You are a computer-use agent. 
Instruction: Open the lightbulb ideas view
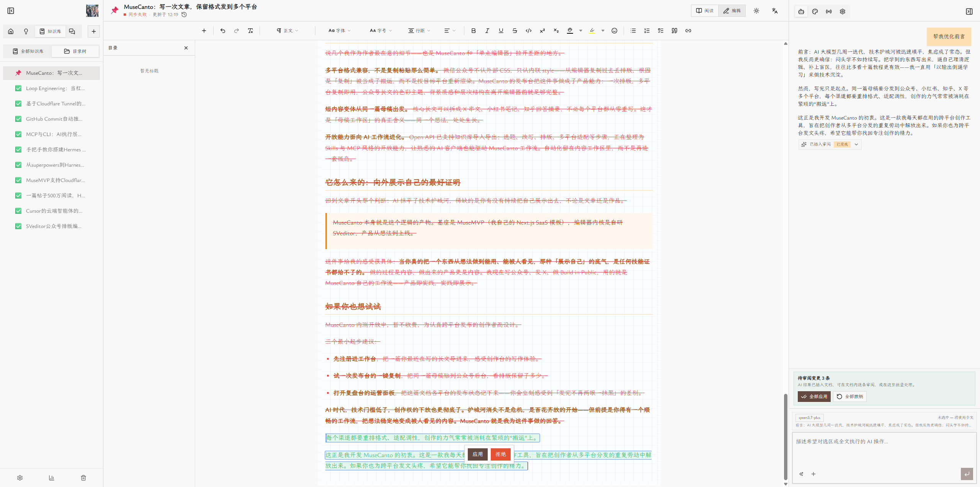point(26,31)
